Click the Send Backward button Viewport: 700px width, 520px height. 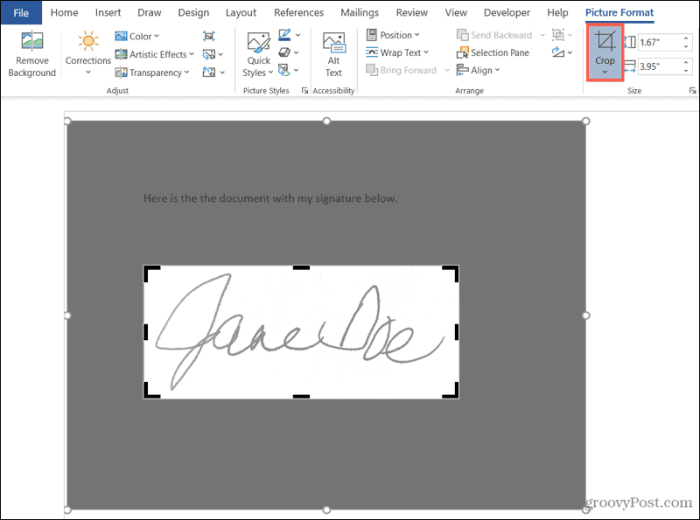pos(494,35)
